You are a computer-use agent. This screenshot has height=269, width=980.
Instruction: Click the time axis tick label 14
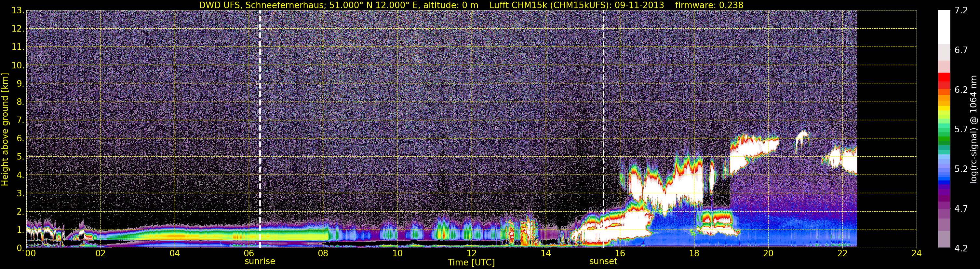(x=545, y=254)
